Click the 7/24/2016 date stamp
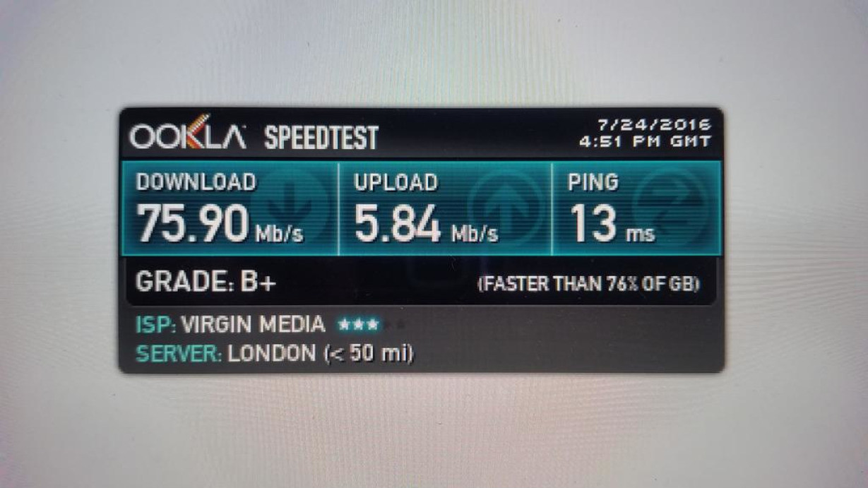Screen dimensions: 868x488 click(x=654, y=125)
